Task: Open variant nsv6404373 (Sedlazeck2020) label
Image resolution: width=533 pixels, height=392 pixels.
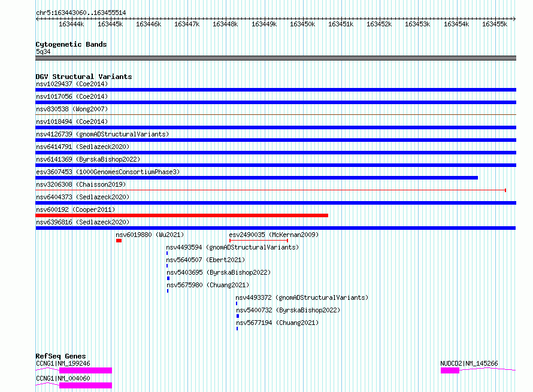Action: pos(83,197)
